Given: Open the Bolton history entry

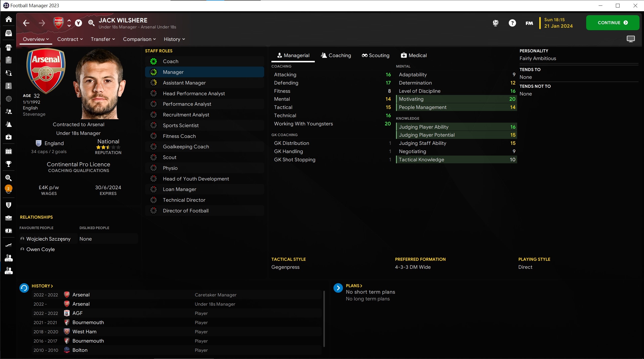Looking at the screenshot, I should coord(80,350).
